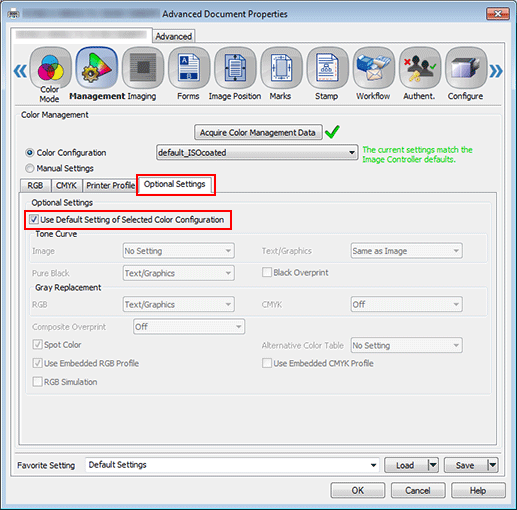
Task: Select the Color Configuration radio button
Action: click(30, 153)
